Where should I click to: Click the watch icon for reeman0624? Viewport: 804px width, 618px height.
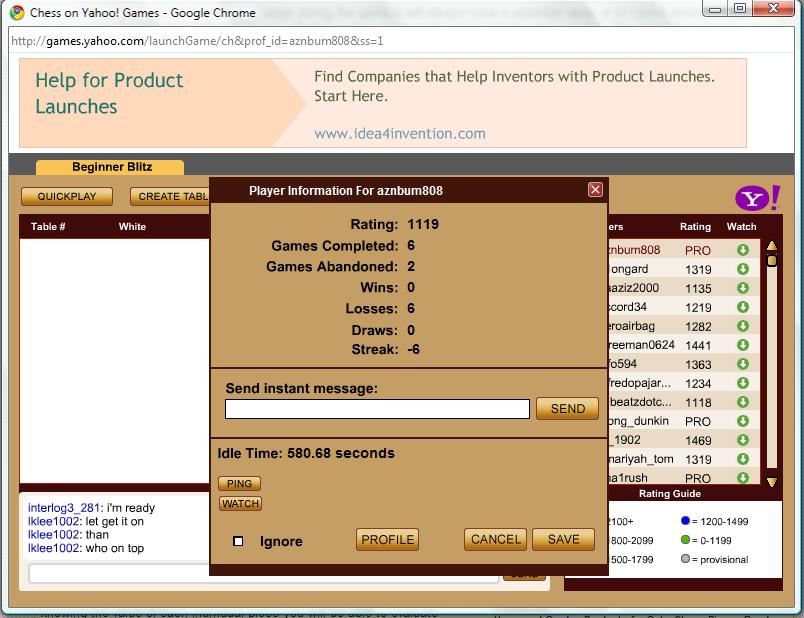click(x=742, y=345)
